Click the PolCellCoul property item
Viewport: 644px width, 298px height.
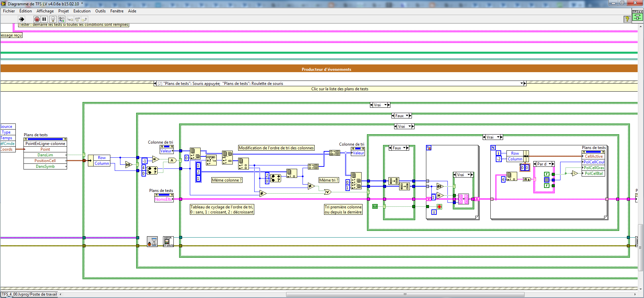[x=593, y=162]
